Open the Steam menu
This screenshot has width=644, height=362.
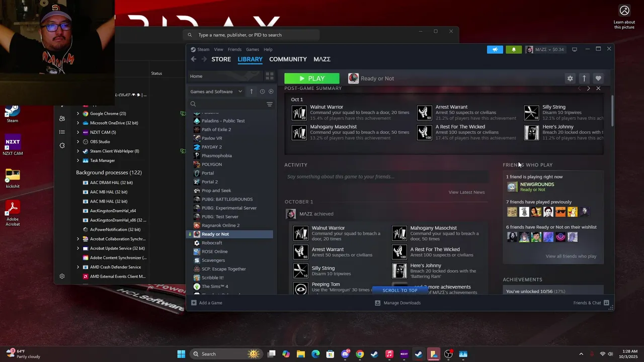tap(203, 49)
